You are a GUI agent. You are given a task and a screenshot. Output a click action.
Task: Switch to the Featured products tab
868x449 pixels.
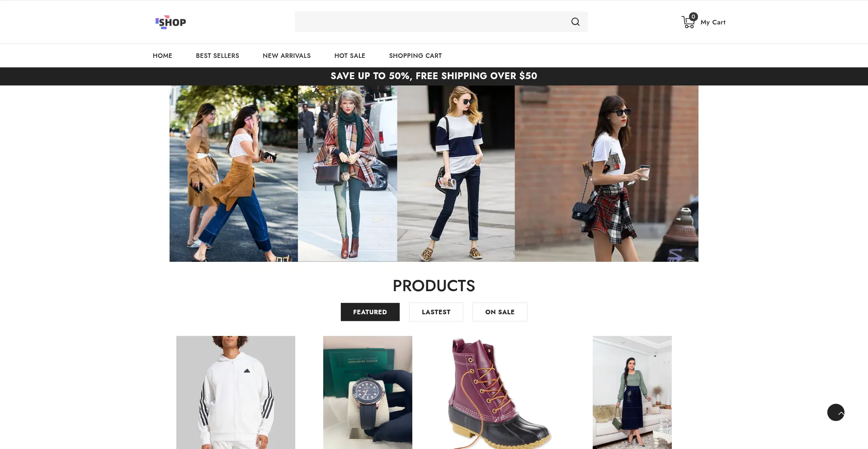coord(370,312)
